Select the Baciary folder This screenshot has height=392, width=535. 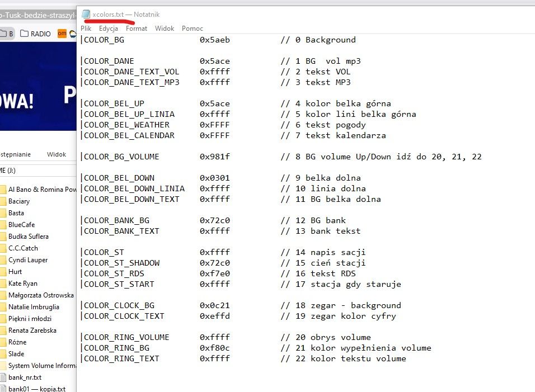click(19, 201)
